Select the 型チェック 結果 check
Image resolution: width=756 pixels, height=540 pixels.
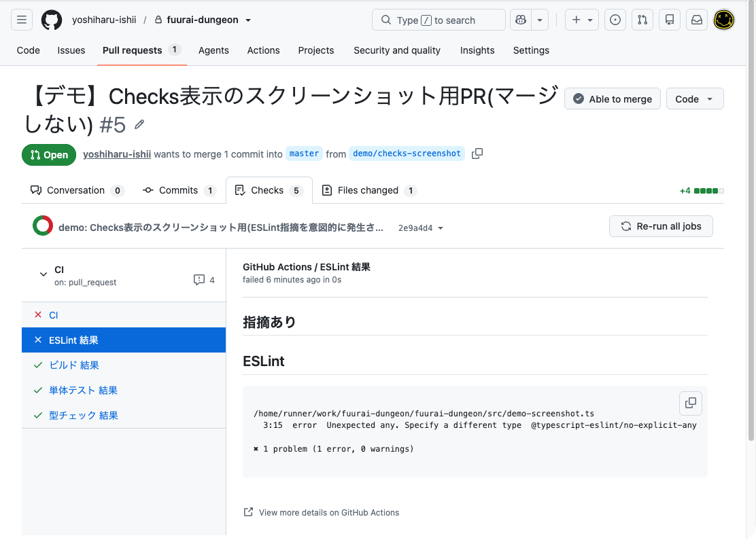click(124, 415)
